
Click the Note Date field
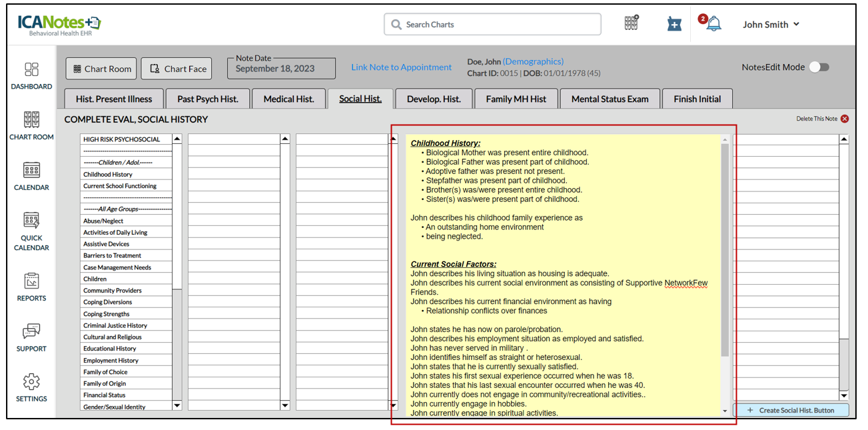pyautogui.click(x=280, y=69)
